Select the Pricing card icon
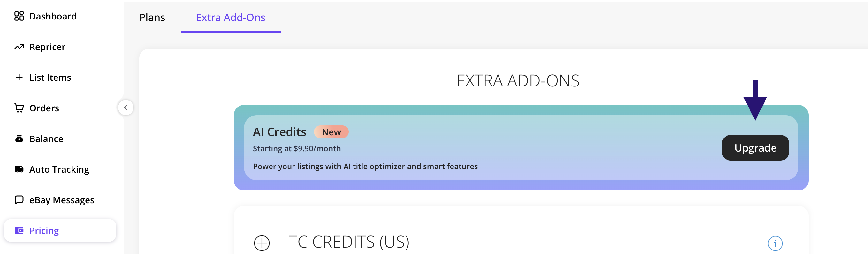This screenshot has height=254, width=868. click(x=19, y=230)
